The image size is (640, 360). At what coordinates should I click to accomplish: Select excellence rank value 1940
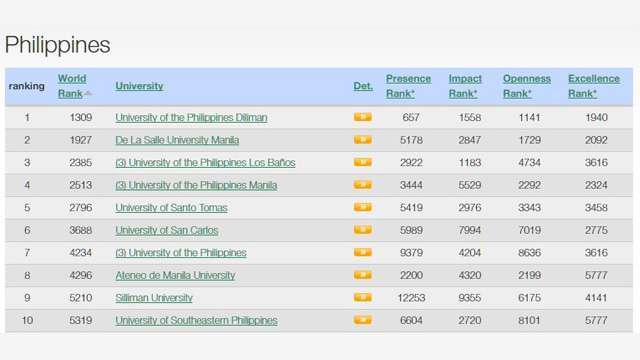click(596, 118)
